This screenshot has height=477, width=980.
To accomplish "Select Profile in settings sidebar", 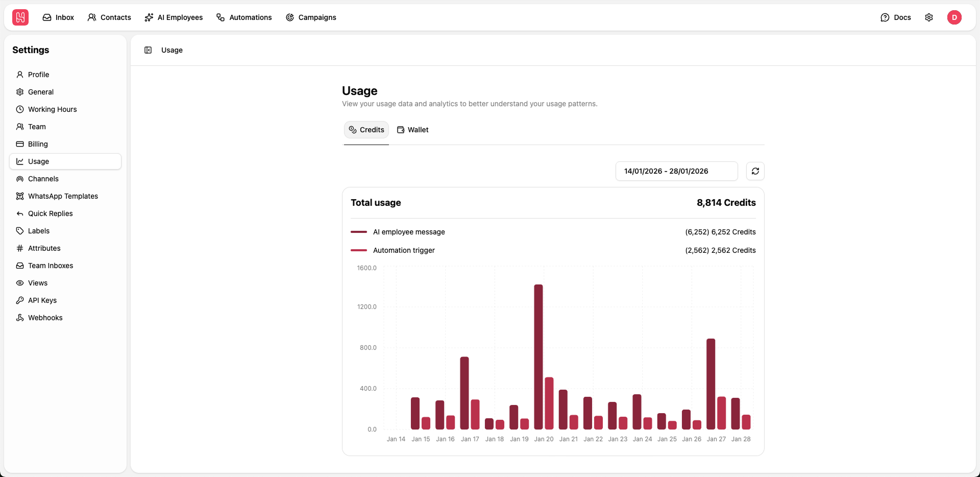I will (65, 75).
